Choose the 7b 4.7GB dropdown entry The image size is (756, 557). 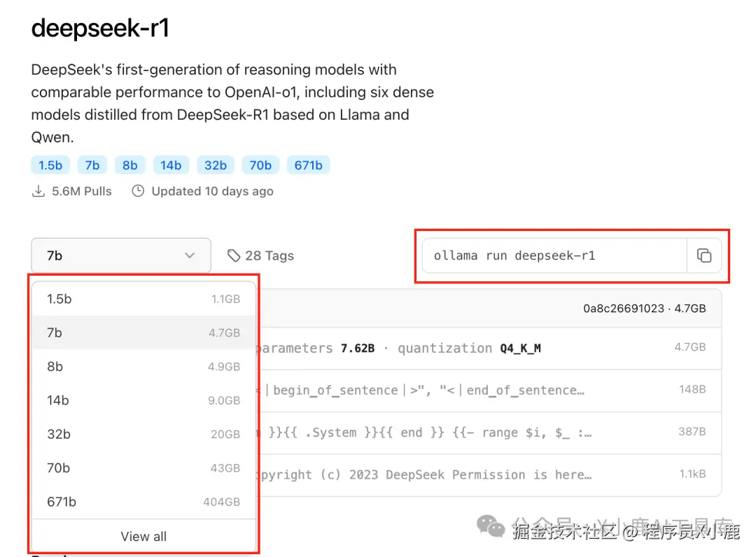pyautogui.click(x=143, y=332)
